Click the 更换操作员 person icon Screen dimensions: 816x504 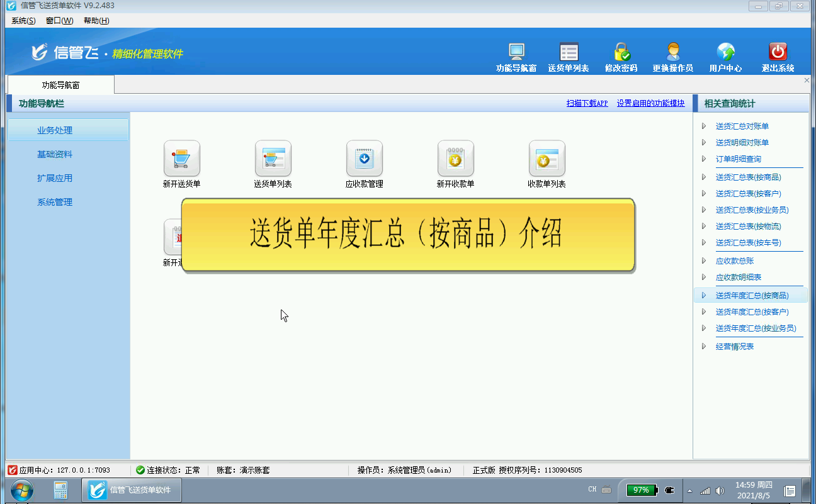coord(673,52)
